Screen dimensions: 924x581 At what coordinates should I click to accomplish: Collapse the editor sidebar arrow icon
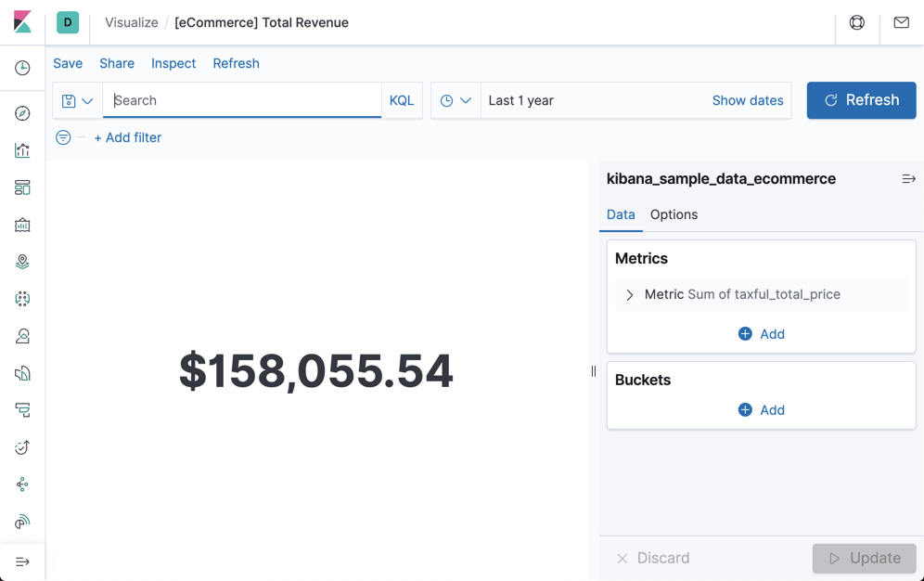point(908,178)
